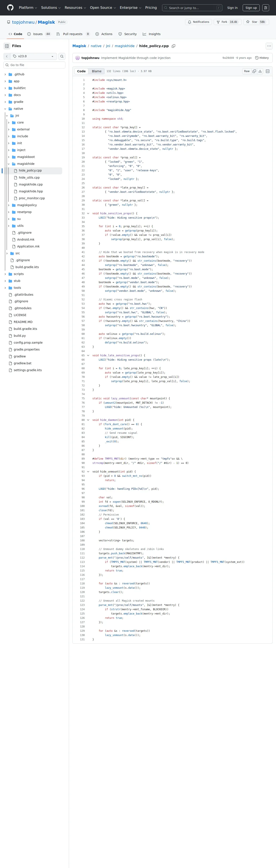Copy the file path icon next to hide_policy.cpp

pos(174,46)
